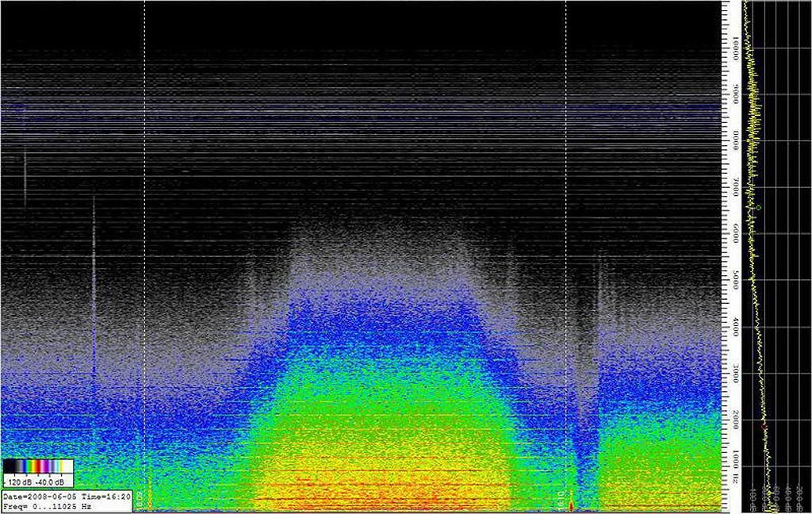Click the 5000 frequency axis label
Screen dimensions: 812x514
(734, 281)
